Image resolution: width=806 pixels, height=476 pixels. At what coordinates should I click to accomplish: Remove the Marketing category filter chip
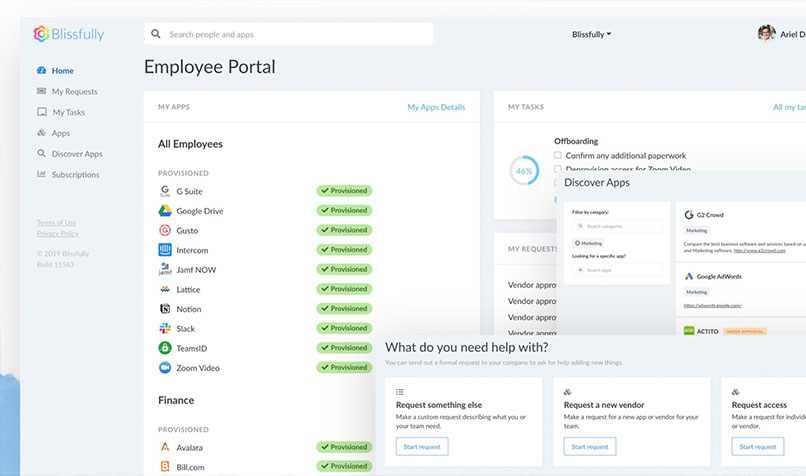click(589, 243)
